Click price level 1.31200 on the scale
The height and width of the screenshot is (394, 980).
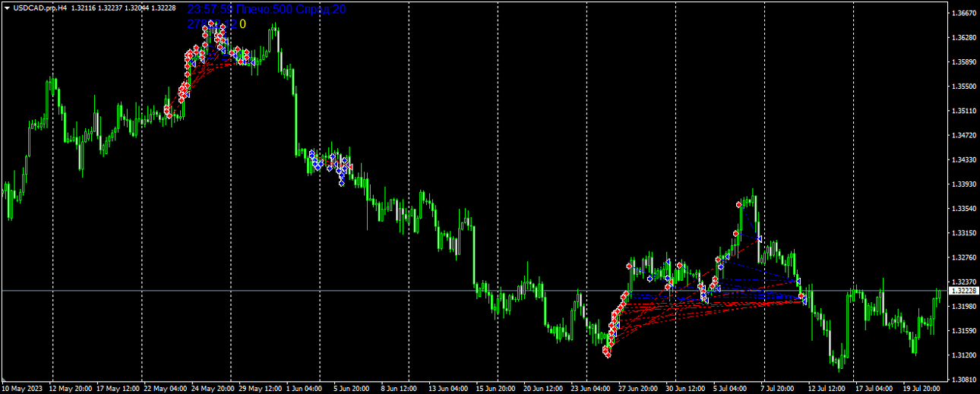pyautogui.click(x=963, y=355)
